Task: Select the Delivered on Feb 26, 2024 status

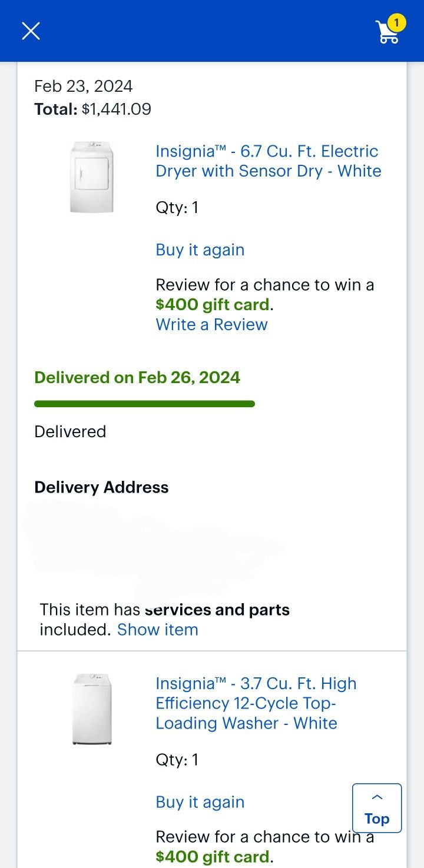Action: pyautogui.click(x=137, y=377)
